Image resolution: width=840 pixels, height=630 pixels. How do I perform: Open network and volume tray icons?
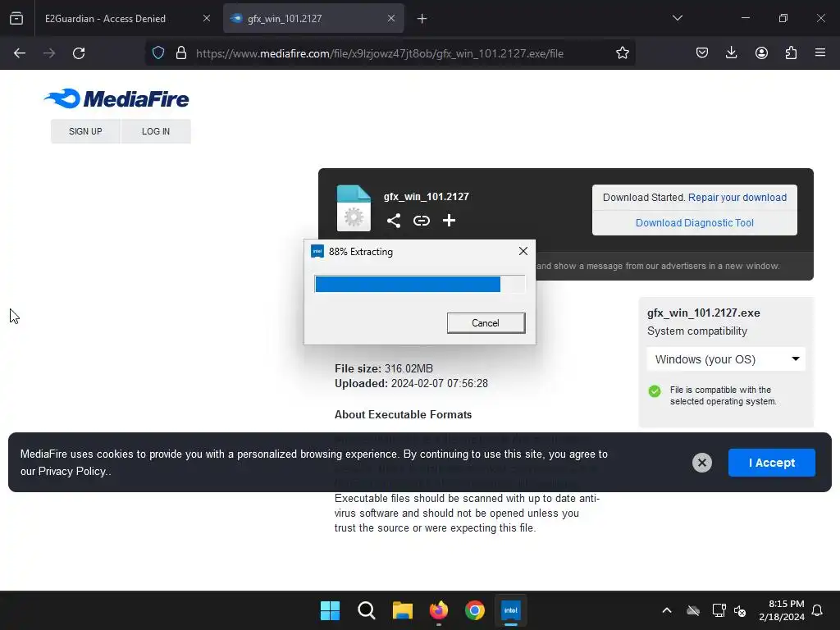729,610
